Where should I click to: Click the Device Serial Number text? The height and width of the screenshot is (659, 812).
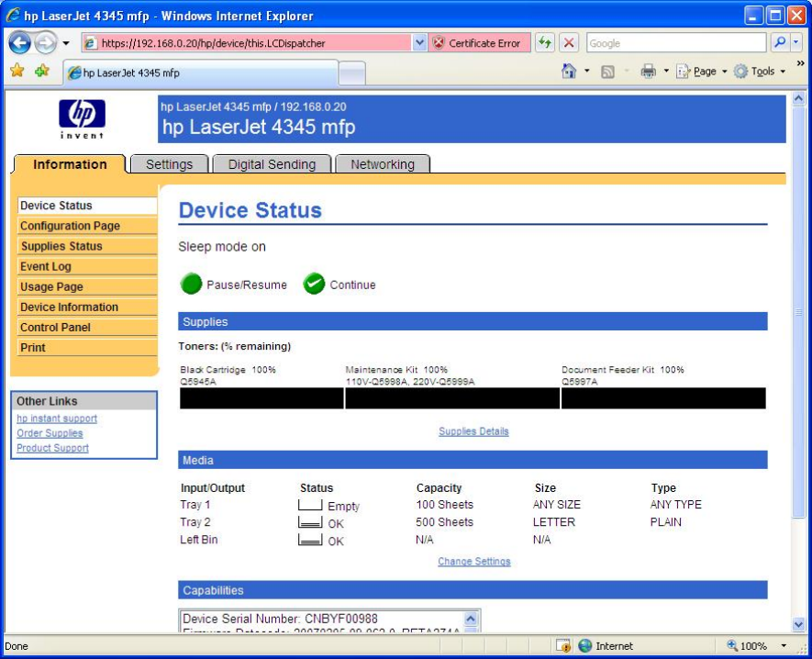coord(280,619)
